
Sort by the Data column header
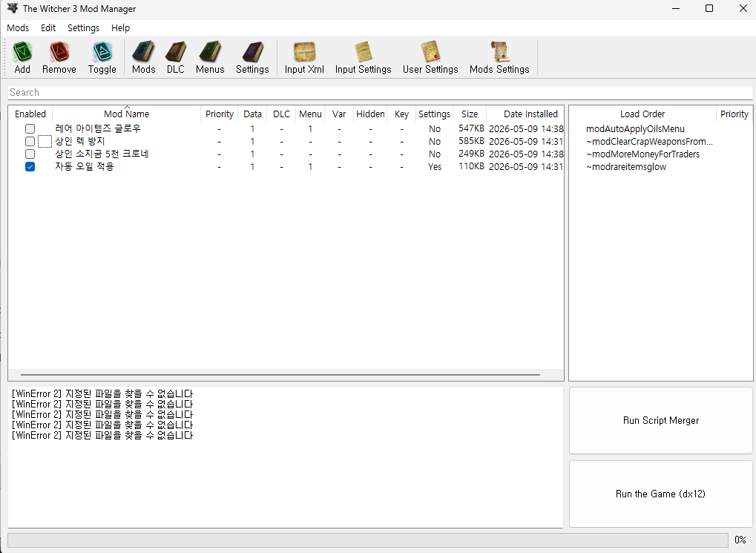pos(253,114)
